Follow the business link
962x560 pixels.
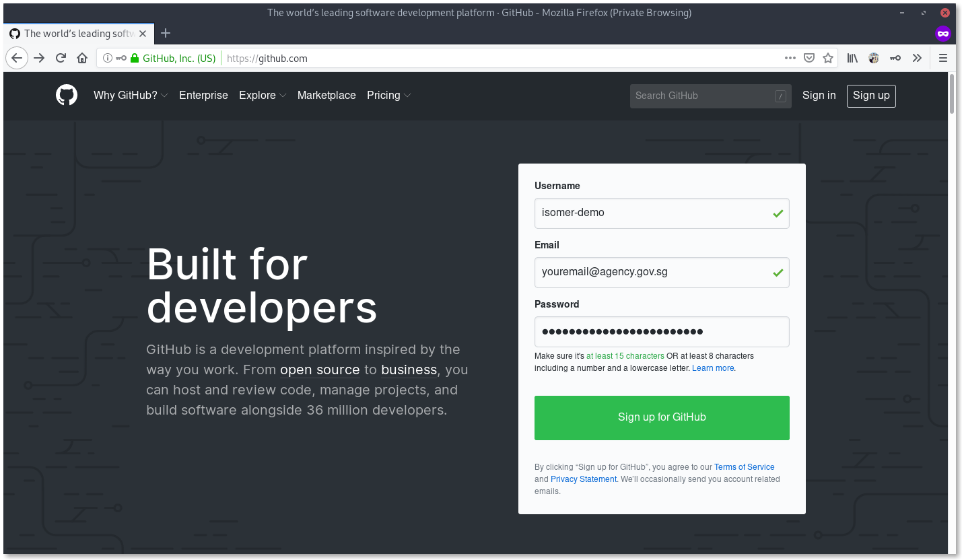(409, 370)
